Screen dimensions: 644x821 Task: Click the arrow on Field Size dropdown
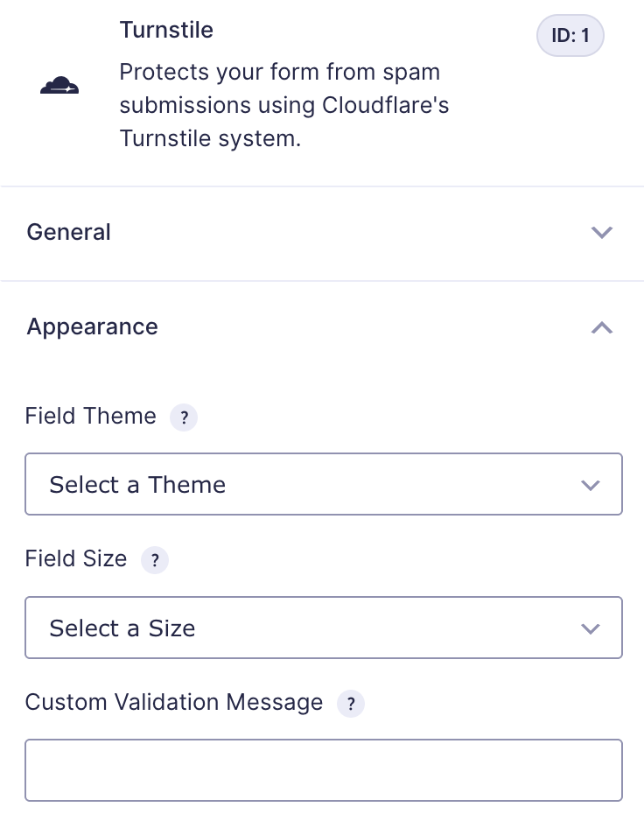pyautogui.click(x=591, y=628)
